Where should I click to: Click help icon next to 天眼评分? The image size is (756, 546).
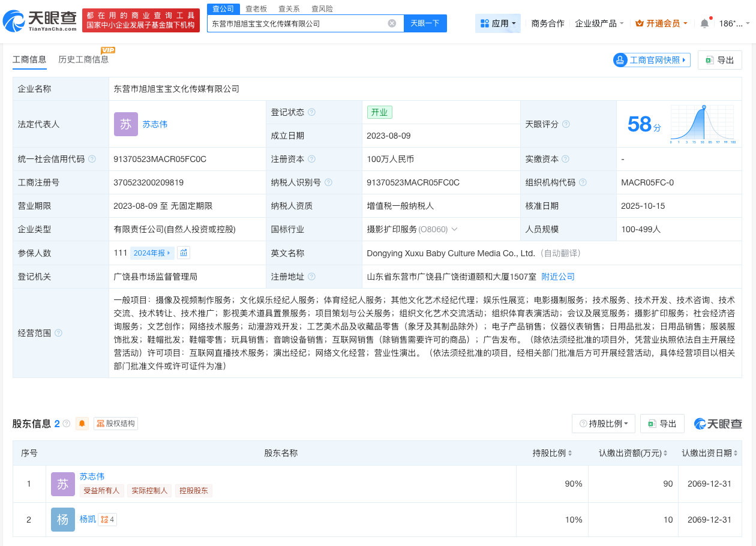coord(566,124)
